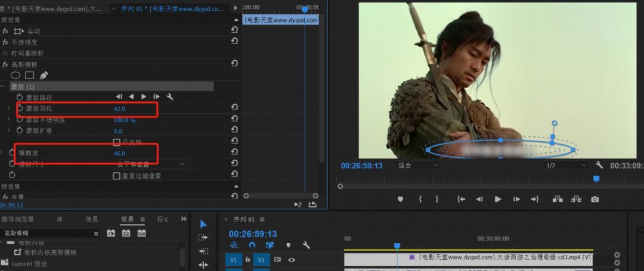644x271 pixels.
Task: Click the 模糊度 value 46.0
Action: coord(119,153)
